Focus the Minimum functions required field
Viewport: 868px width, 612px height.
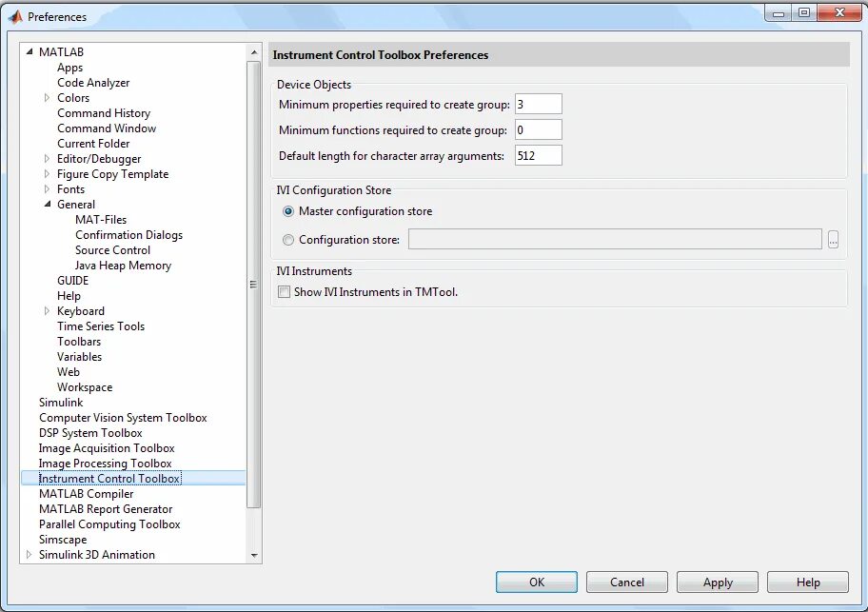(539, 130)
